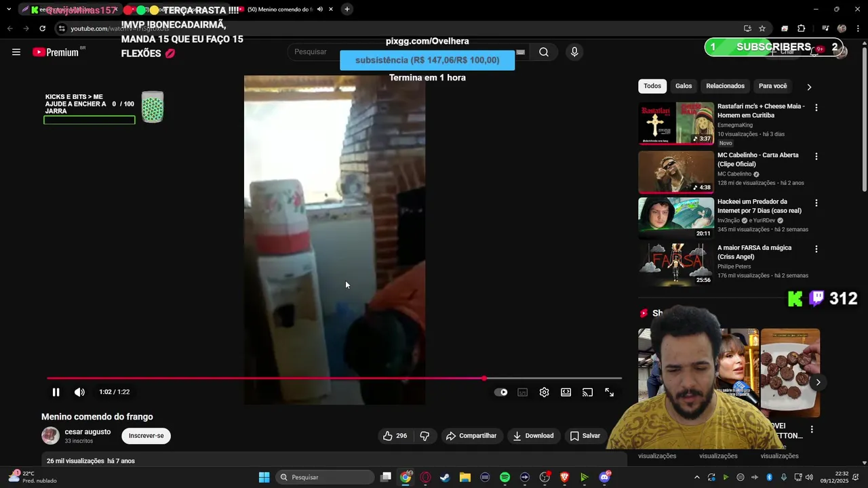Open Hackeei um Predador video thumbnail
868x488 pixels.
676,218
